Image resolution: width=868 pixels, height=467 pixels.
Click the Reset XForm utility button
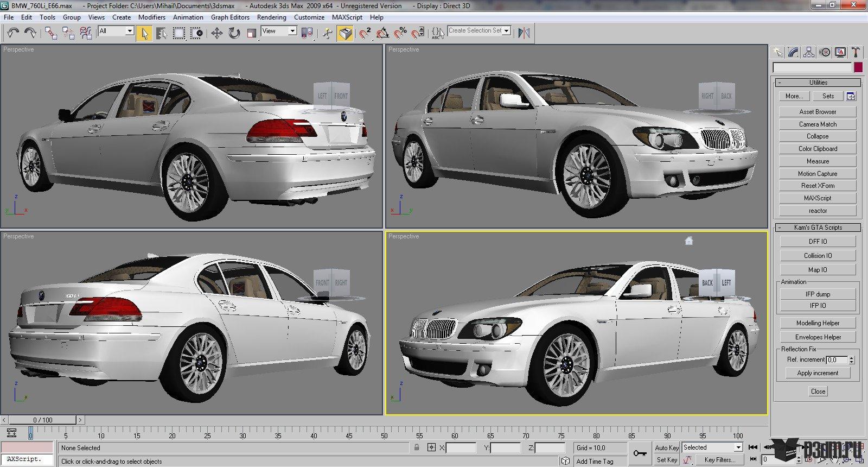818,186
